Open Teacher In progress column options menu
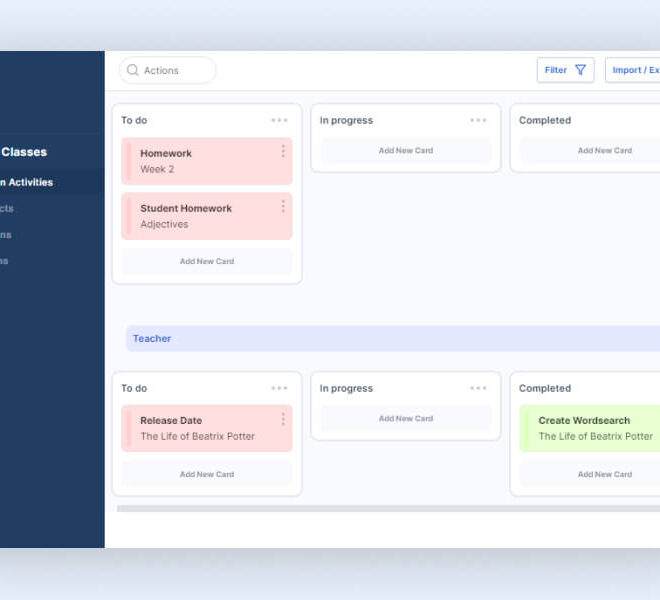 [478, 388]
